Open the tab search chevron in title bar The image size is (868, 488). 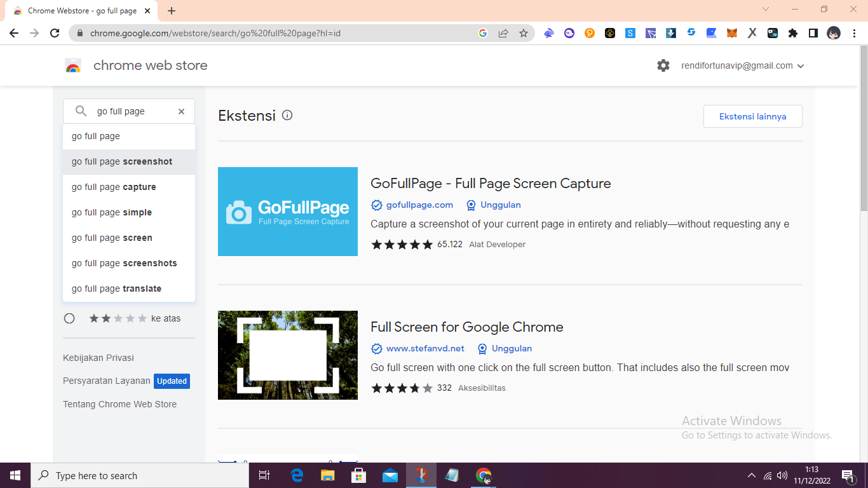[766, 10]
